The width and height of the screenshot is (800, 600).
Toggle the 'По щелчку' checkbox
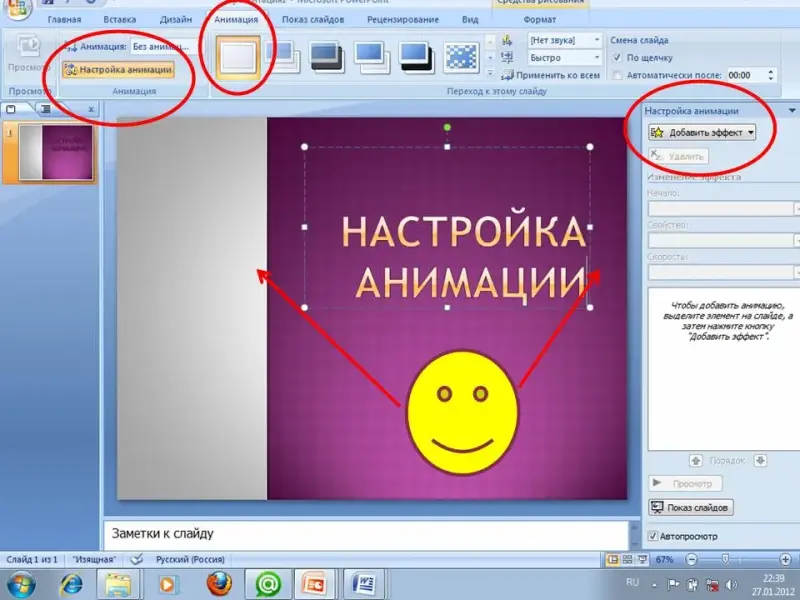click(617, 57)
